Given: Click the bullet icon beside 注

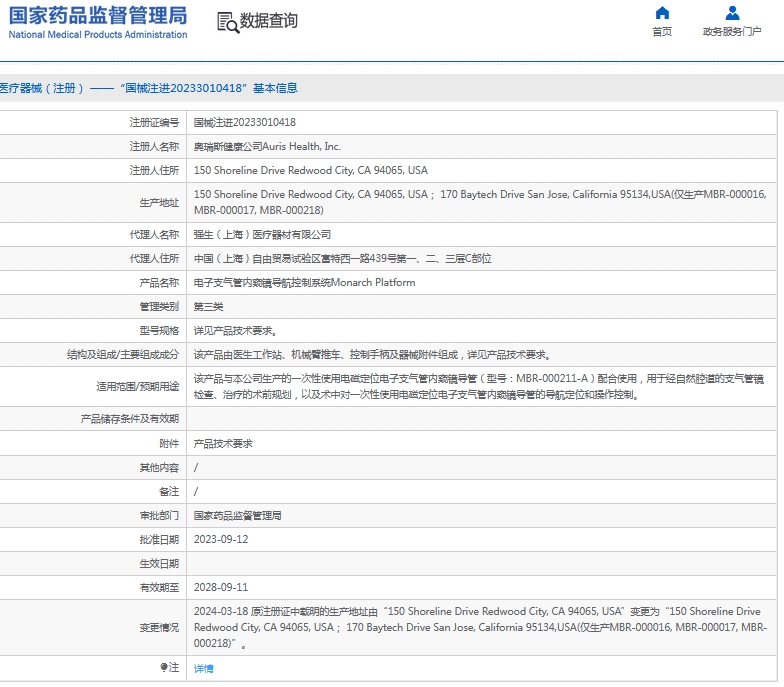Looking at the screenshot, I should click(x=164, y=667).
